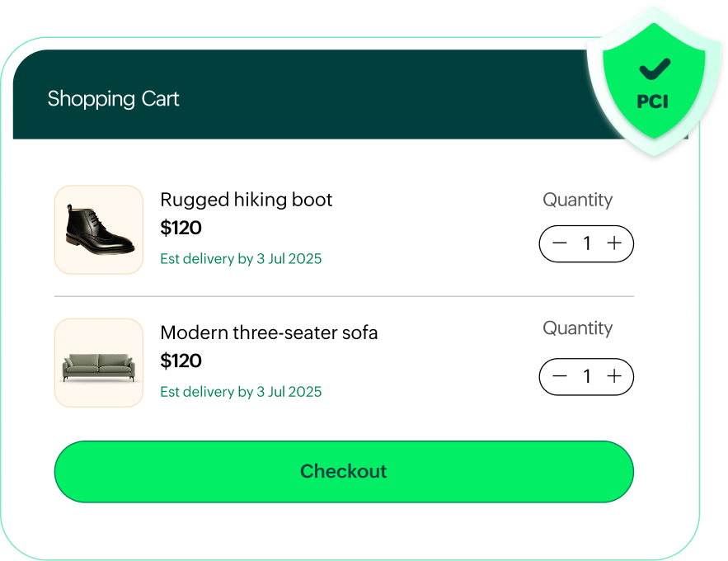Increase quantity of Modern three-seater sofa
Image resolution: width=728 pixels, height=561 pixels.
click(613, 376)
